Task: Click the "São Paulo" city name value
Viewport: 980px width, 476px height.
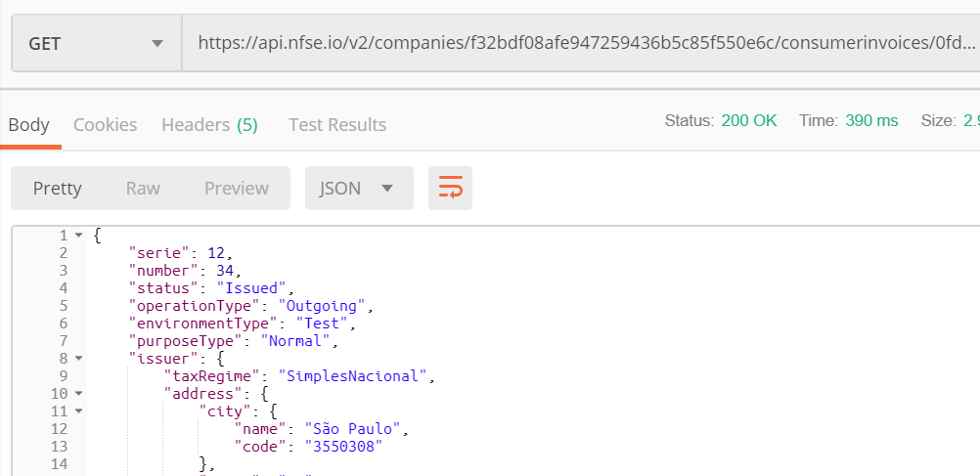Action: (354, 429)
